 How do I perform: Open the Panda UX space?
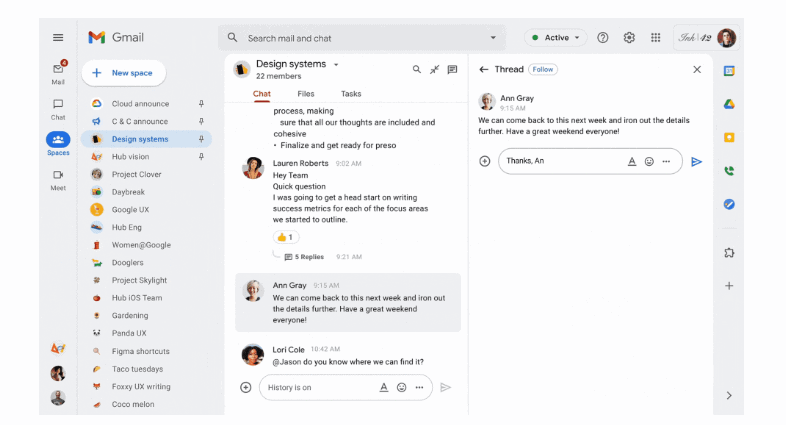tap(146, 333)
